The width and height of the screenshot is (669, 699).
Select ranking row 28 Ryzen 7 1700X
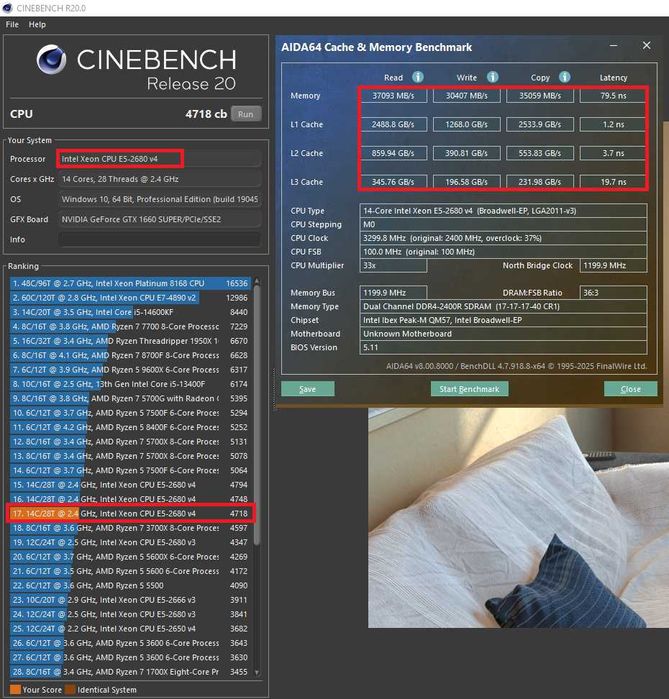click(x=130, y=672)
